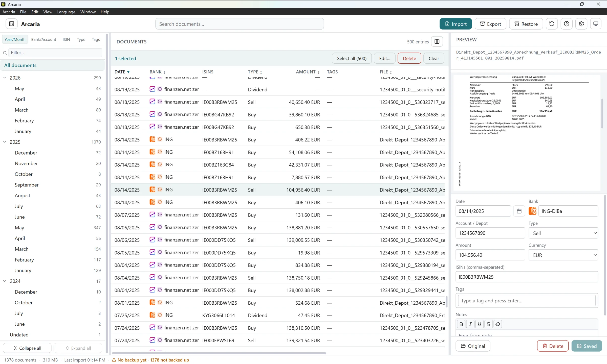
Task: Open the column chooser icon beside 500 entries
Action: coord(437,41)
